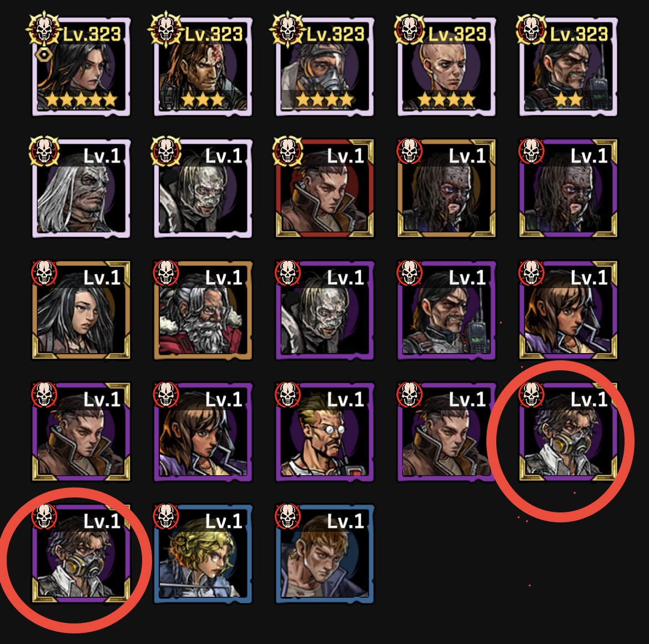Select the dreadlocked zombie with purple frame
This screenshot has width=649, height=644.
pyautogui.click(x=568, y=188)
